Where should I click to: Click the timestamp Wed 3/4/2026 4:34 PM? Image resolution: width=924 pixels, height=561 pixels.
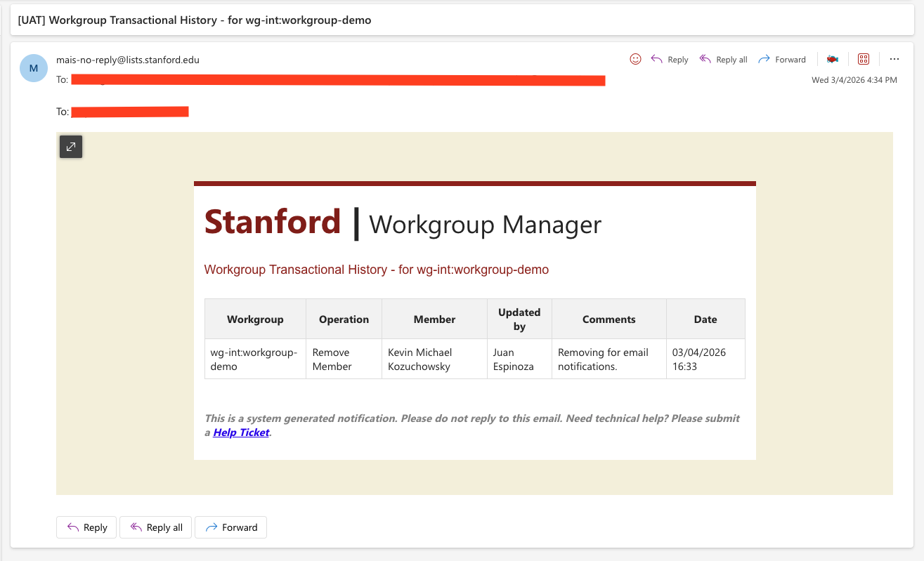click(854, 80)
